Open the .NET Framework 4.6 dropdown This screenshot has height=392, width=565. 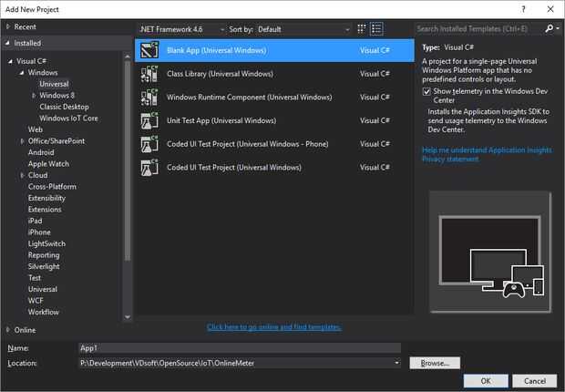[x=182, y=29]
